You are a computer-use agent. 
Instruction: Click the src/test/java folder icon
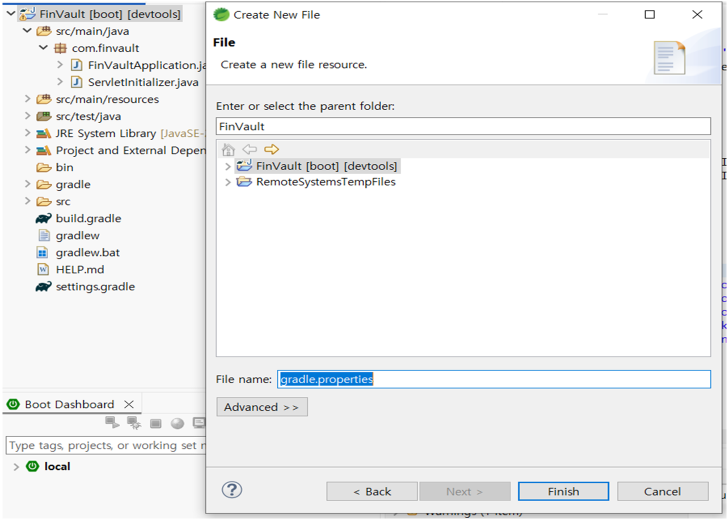[44, 116]
